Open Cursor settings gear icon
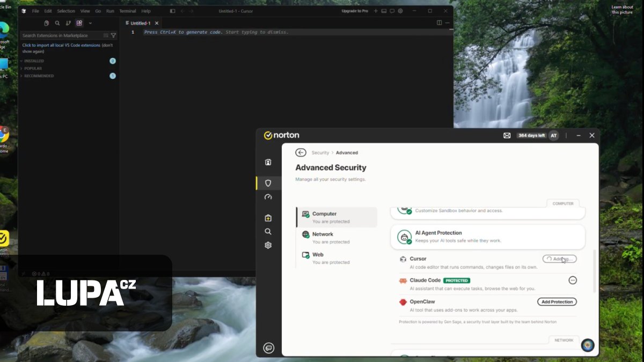Viewport: 644px width, 362px height. (400, 11)
